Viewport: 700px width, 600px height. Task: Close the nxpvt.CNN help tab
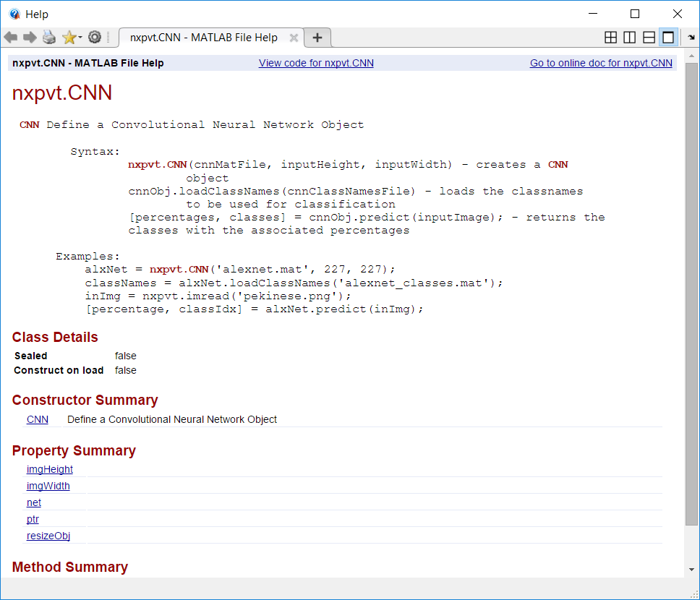pos(294,38)
